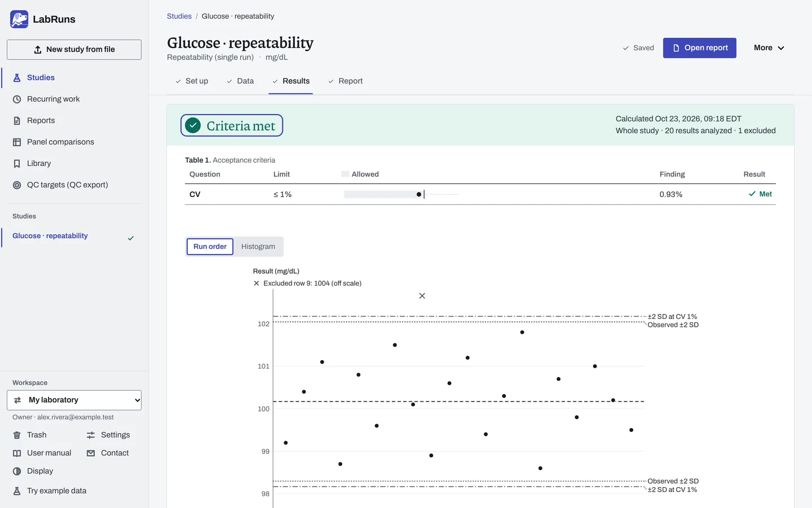
Task: Click the Try example data flask icon
Action: (17, 491)
